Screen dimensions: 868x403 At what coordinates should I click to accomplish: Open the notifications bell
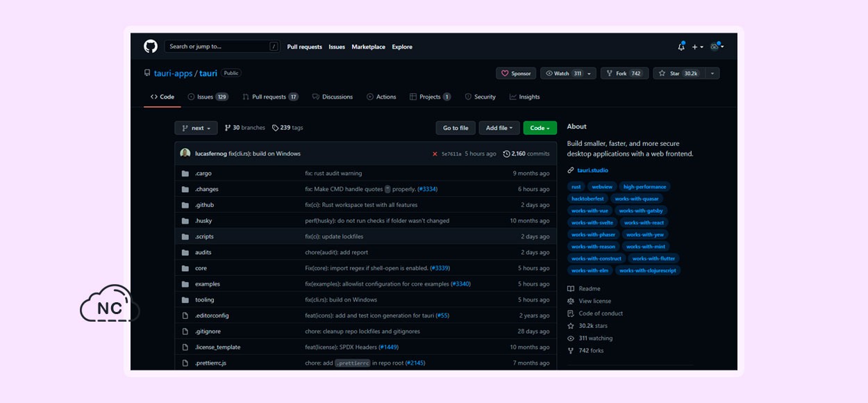(x=681, y=47)
